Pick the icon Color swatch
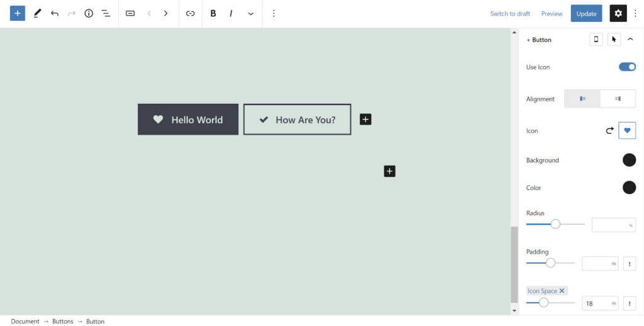 click(x=629, y=188)
